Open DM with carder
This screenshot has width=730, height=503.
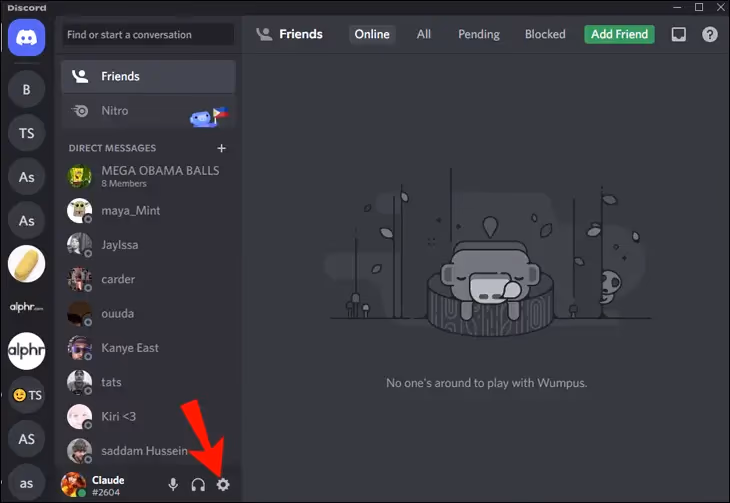tap(148, 279)
